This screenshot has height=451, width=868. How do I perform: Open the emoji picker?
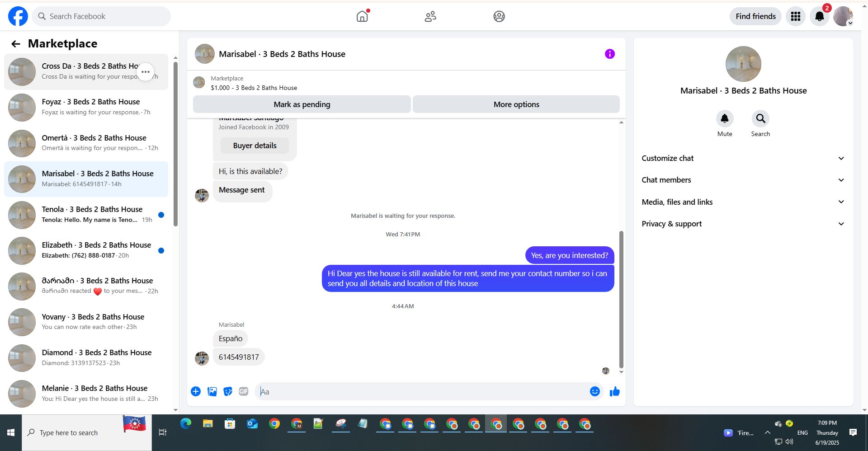pyautogui.click(x=595, y=391)
